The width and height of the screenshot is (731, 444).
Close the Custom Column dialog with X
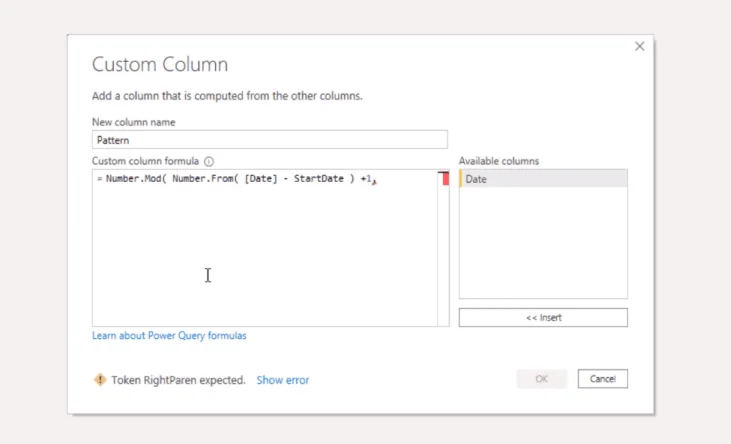640,46
